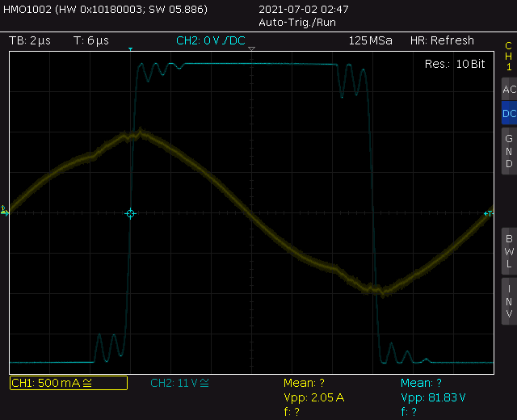
Task: Select AC coupling soft key
Action: [509, 89]
